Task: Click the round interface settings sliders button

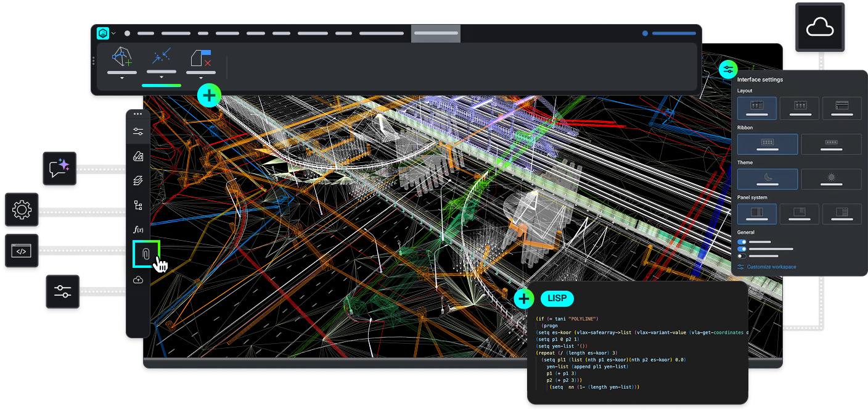Action: (728, 69)
